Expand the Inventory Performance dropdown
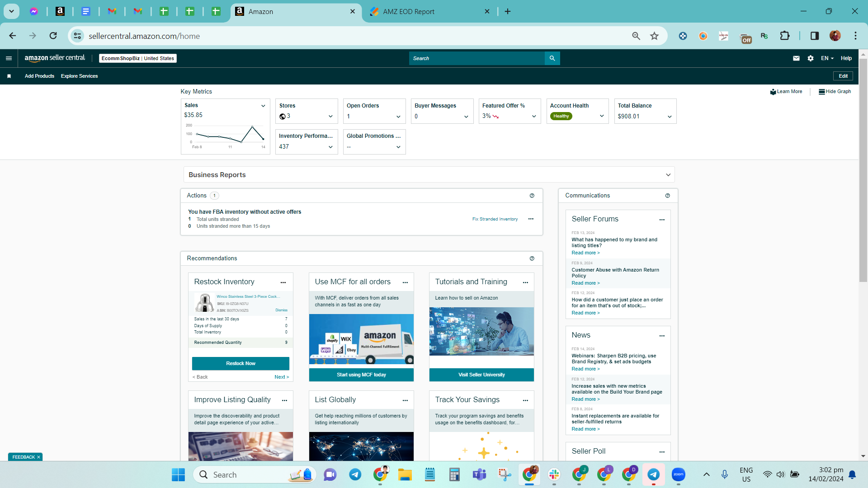The image size is (868, 488). pos(330,147)
